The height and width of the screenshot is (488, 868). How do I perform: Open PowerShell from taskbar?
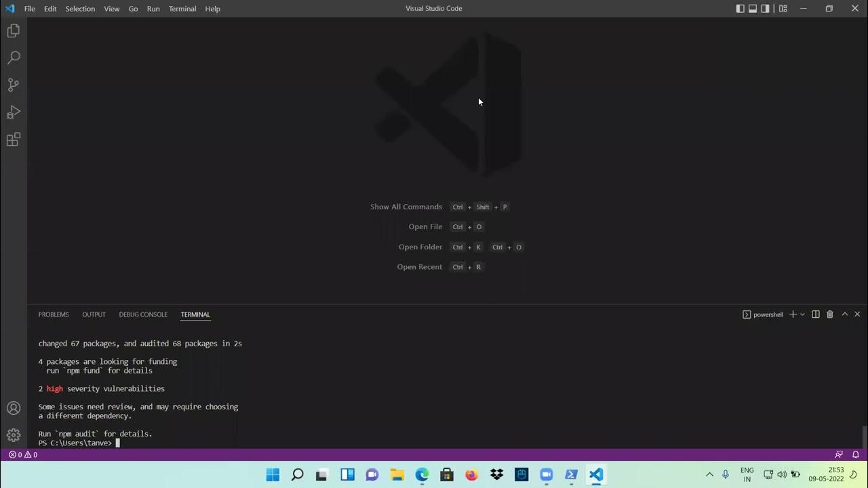571,474
